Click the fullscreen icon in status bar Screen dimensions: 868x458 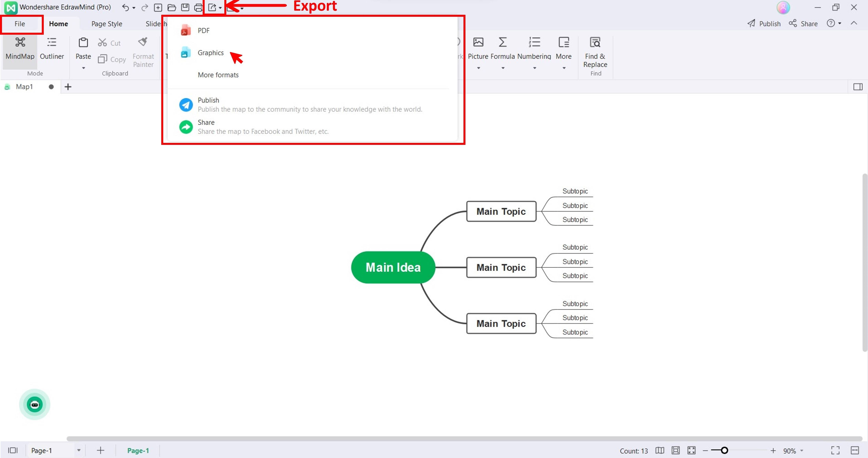(835, 450)
